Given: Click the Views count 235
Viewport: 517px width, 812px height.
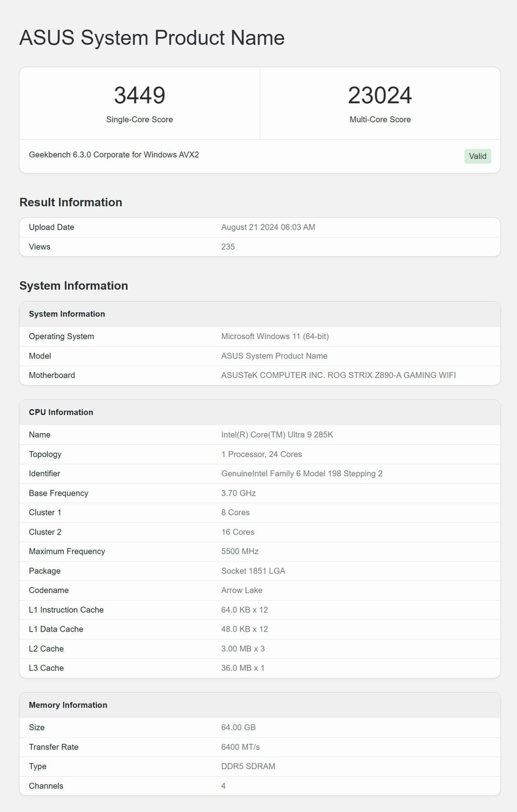Looking at the screenshot, I should tap(228, 247).
